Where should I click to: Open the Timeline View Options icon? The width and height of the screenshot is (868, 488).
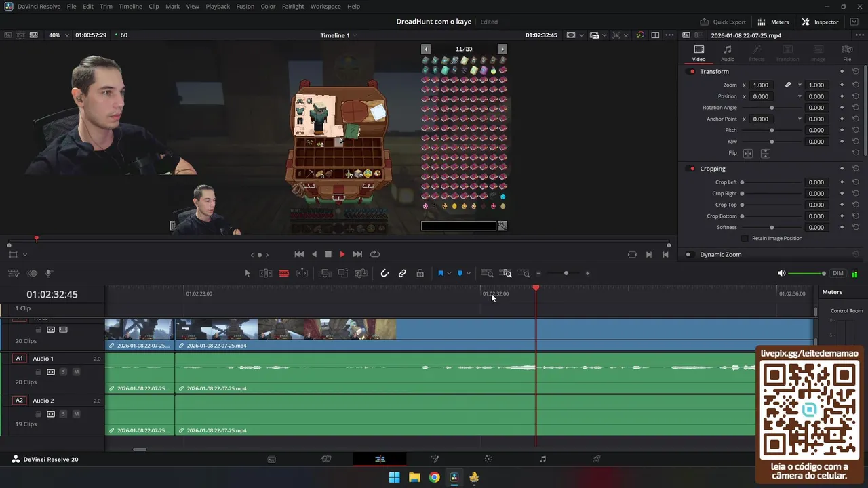(x=13, y=273)
